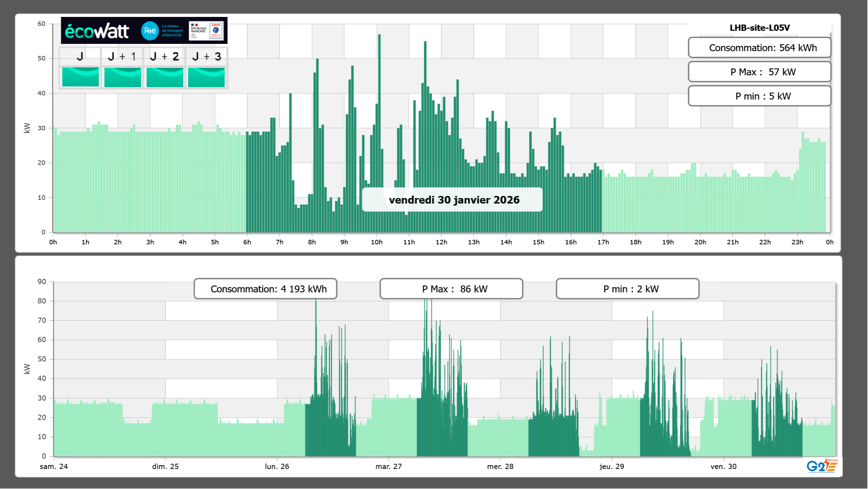
Task: Click the 12h marker on hourly axis
Action: click(x=441, y=242)
